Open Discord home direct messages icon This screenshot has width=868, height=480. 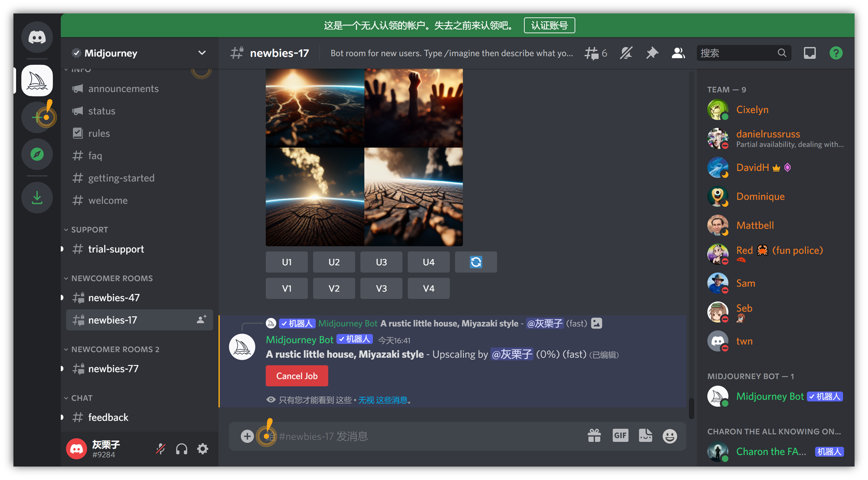(x=37, y=37)
